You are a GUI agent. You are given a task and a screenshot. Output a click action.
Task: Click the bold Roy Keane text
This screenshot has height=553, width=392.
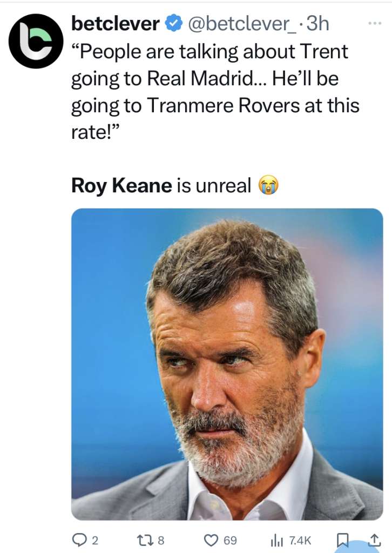121,185
